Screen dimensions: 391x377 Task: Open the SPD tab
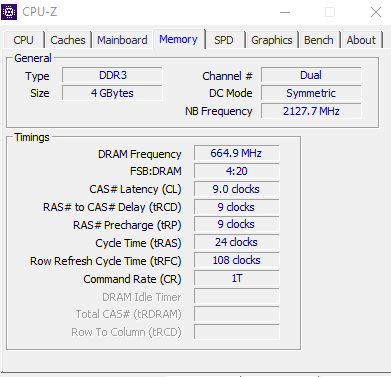click(224, 40)
